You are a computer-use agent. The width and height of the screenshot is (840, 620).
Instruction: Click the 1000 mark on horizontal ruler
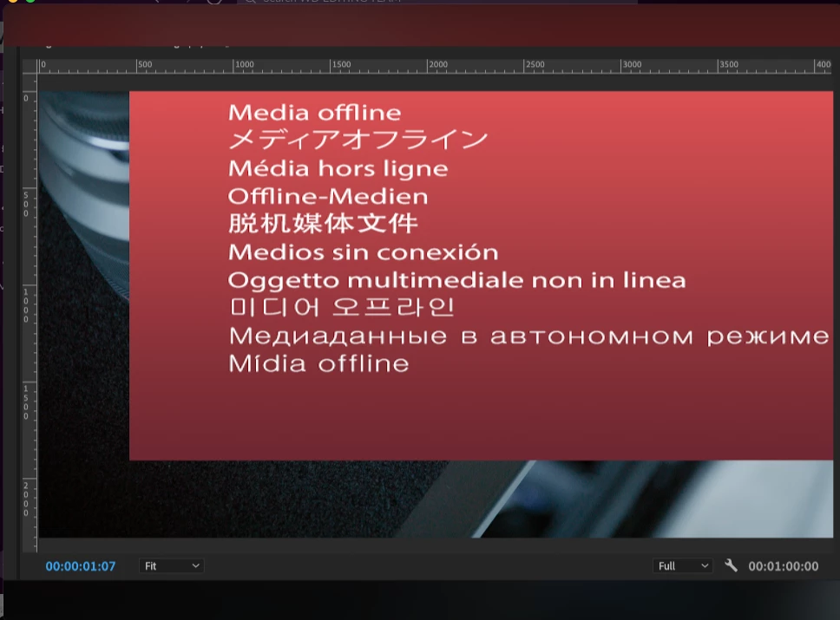point(245,64)
